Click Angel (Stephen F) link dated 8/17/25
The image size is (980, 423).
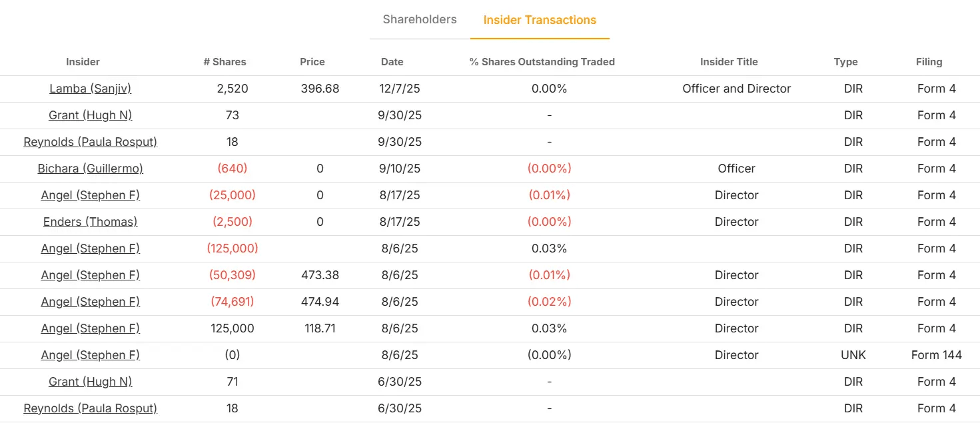click(x=90, y=195)
